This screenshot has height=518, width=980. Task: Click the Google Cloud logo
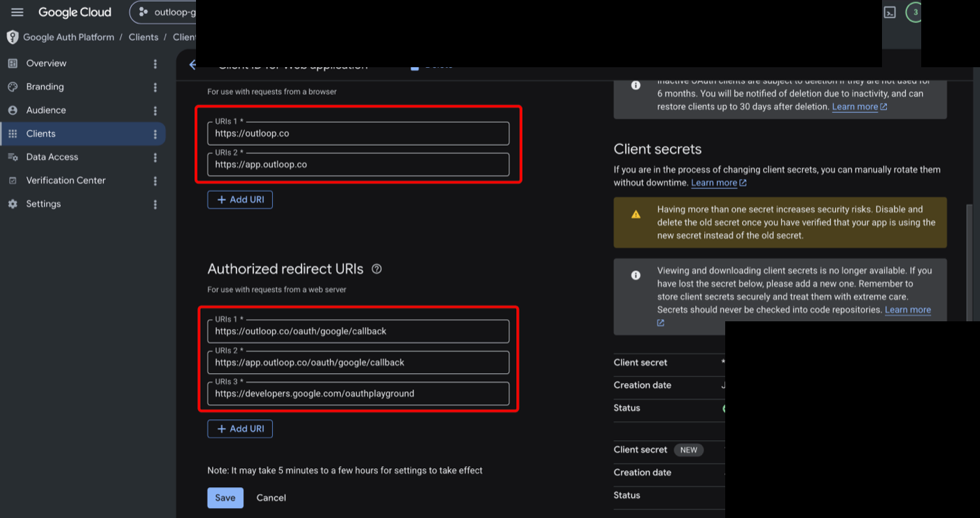[75, 13]
